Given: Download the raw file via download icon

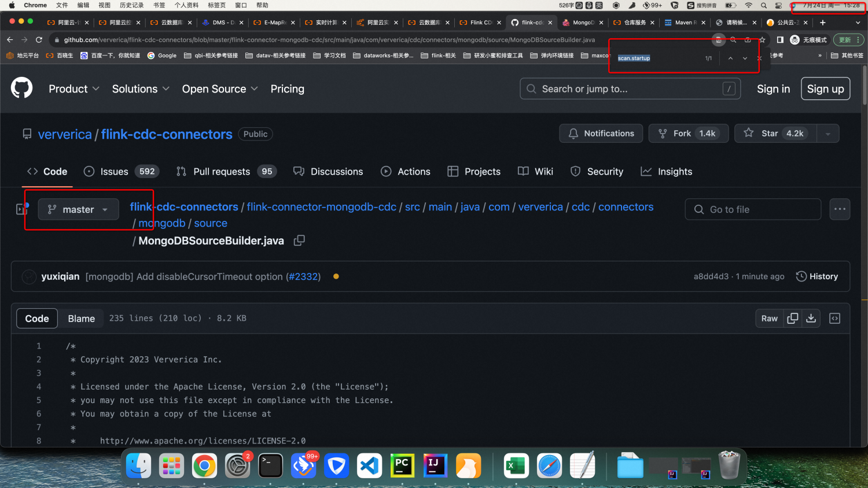Looking at the screenshot, I should [811, 318].
